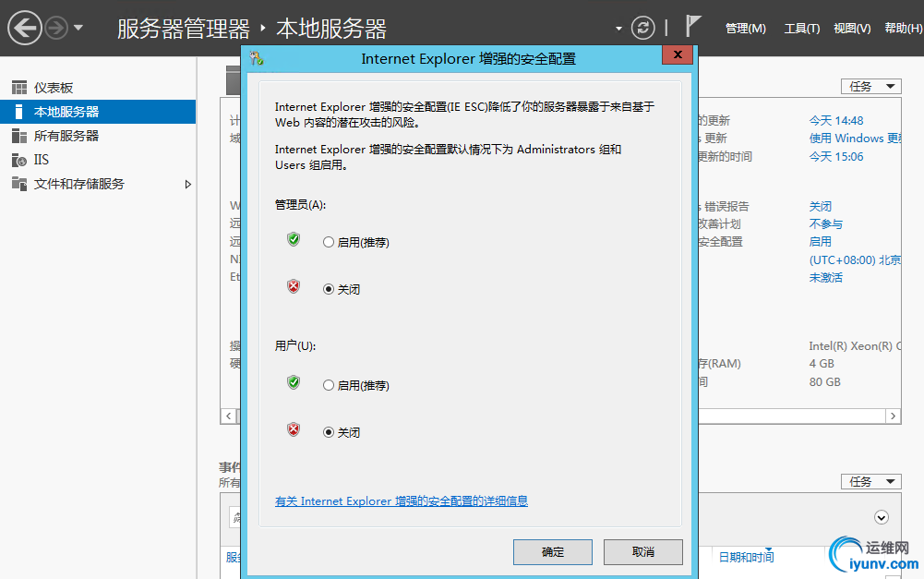Viewport: 924px width, 579px height.
Task: Open the 使用 Windows 更新 link
Action: click(x=855, y=139)
